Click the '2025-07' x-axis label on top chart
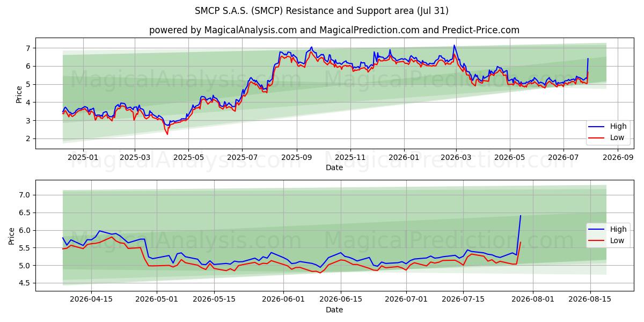This screenshot has width=644, height=322. coord(242,158)
